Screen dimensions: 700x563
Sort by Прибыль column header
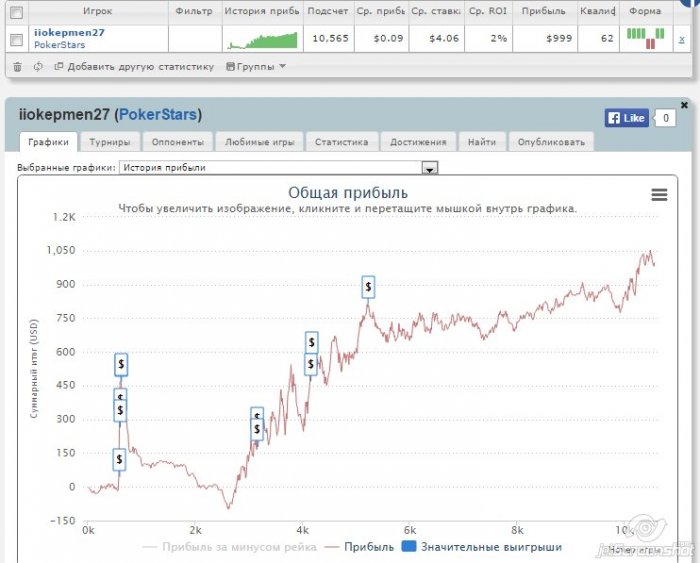544,11
